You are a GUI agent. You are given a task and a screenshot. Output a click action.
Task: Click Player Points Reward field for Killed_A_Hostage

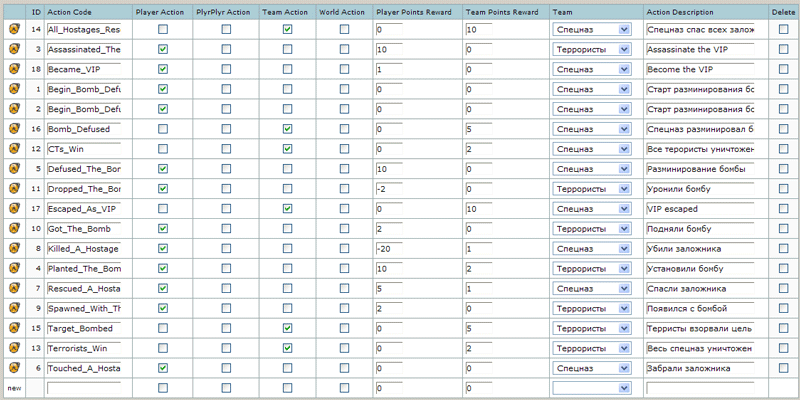pyautogui.click(x=416, y=249)
